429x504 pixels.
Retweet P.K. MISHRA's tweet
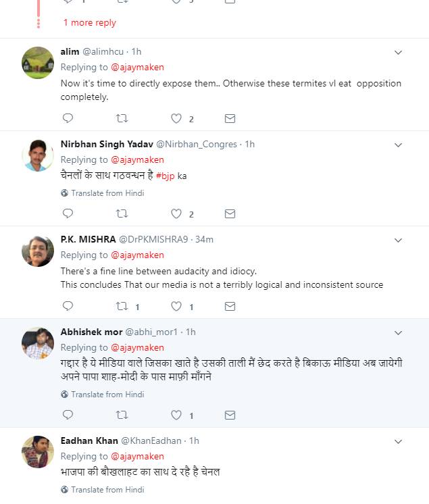(122, 306)
